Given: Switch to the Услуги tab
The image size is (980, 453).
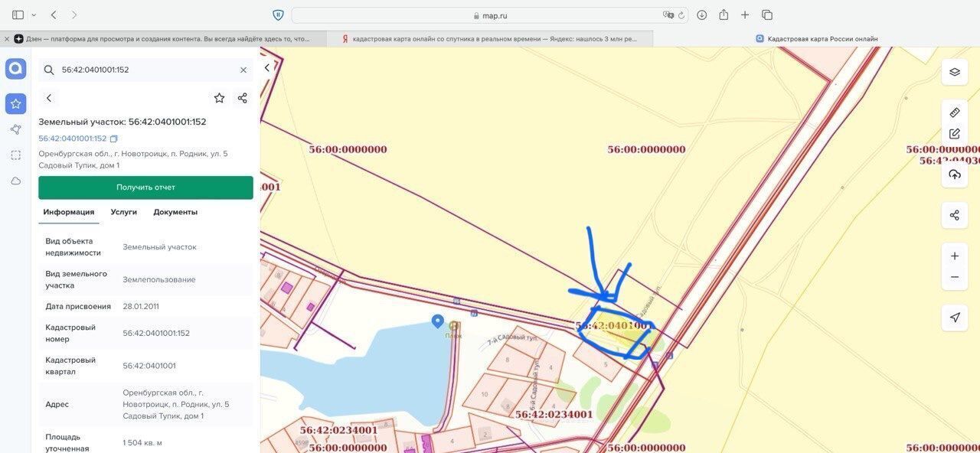Looking at the screenshot, I should (x=123, y=212).
